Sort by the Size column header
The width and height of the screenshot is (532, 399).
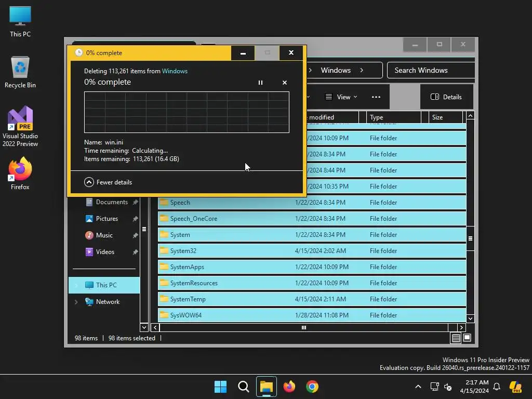click(x=445, y=117)
